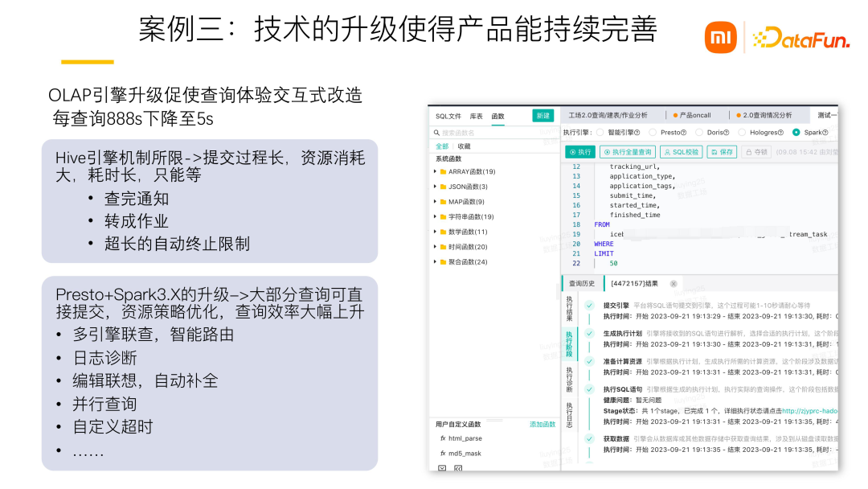Click the 数学函数 folder icon
Screen dimensions: 868x489
[444, 232]
